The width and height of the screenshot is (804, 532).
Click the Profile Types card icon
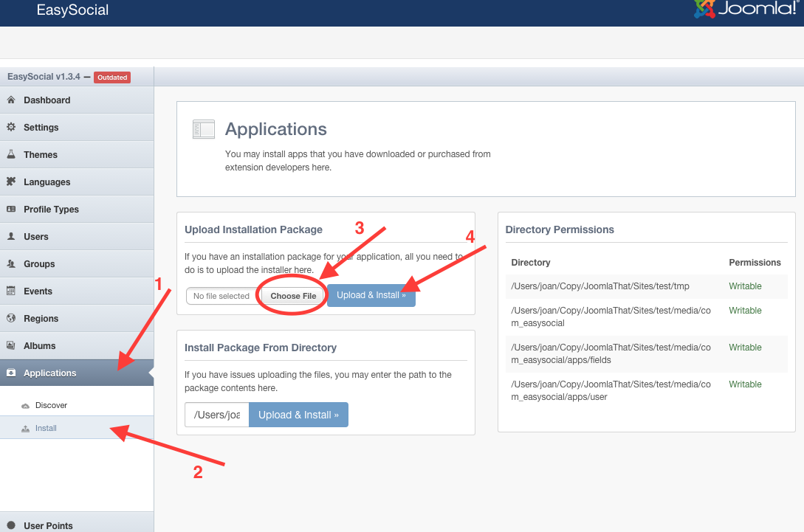point(11,209)
